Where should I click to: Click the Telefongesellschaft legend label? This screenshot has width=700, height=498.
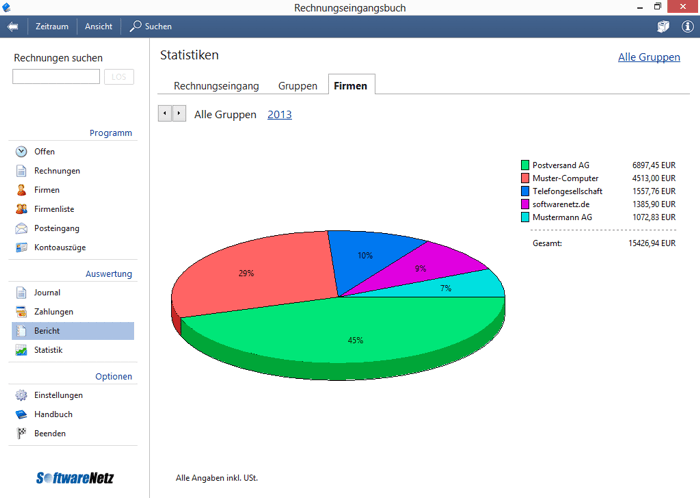point(567,191)
